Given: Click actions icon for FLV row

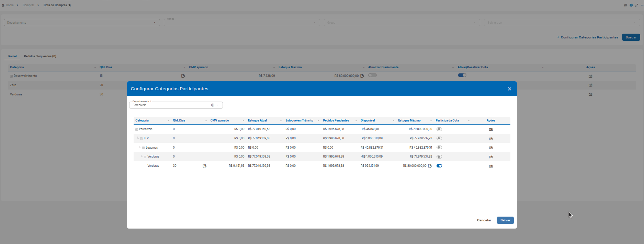Looking at the screenshot, I should 491,139.
